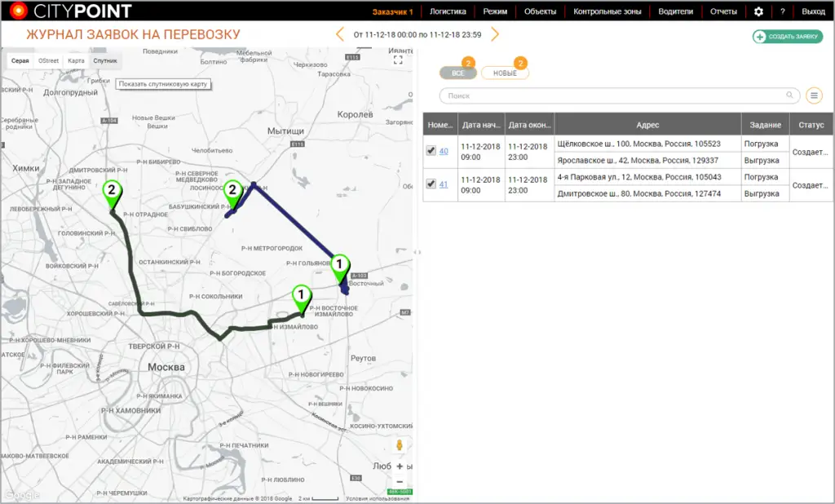The width and height of the screenshot is (835, 504).
Task: Switch map to Спутник tab
Action: pyautogui.click(x=105, y=61)
